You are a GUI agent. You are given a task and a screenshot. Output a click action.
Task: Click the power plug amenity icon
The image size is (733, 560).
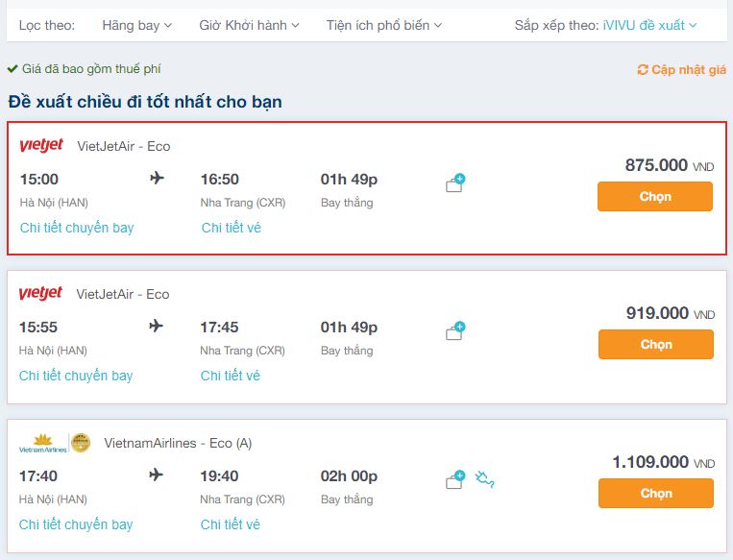[x=485, y=479]
